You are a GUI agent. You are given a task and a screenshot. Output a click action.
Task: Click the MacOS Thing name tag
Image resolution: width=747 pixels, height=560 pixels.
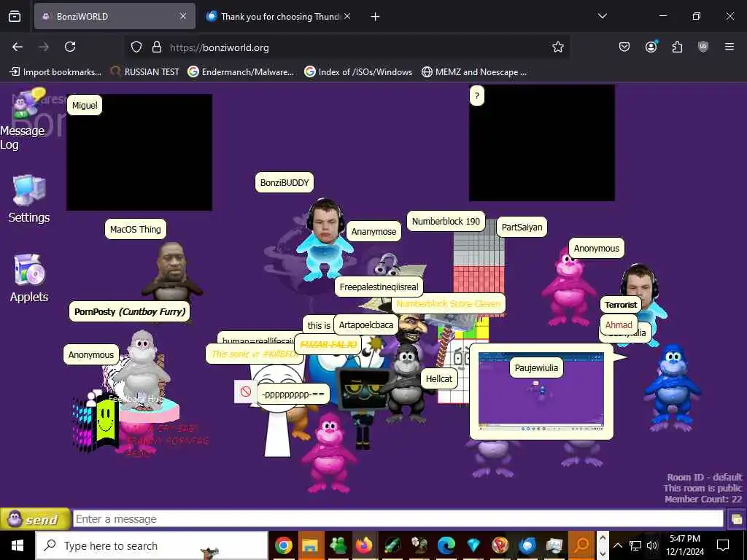point(135,229)
